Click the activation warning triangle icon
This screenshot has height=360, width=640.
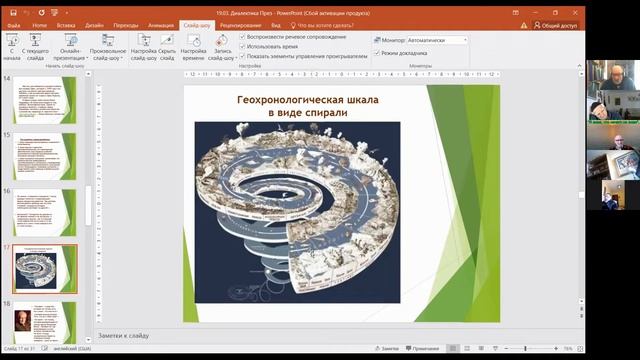[x=524, y=25]
